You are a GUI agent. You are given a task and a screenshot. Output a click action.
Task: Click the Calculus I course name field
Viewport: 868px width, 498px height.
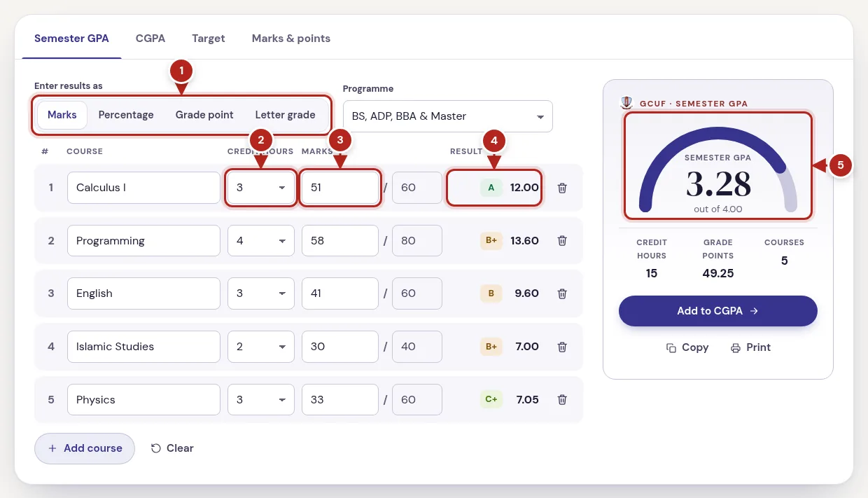click(143, 188)
